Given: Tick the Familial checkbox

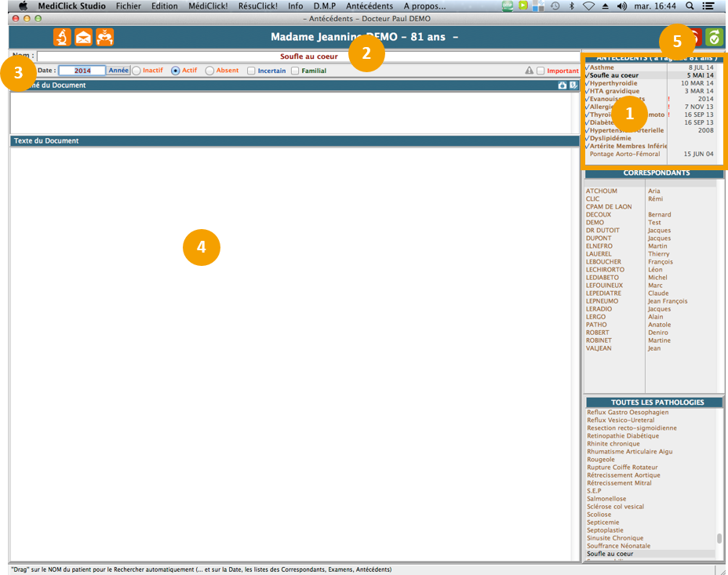Looking at the screenshot, I should pyautogui.click(x=295, y=71).
